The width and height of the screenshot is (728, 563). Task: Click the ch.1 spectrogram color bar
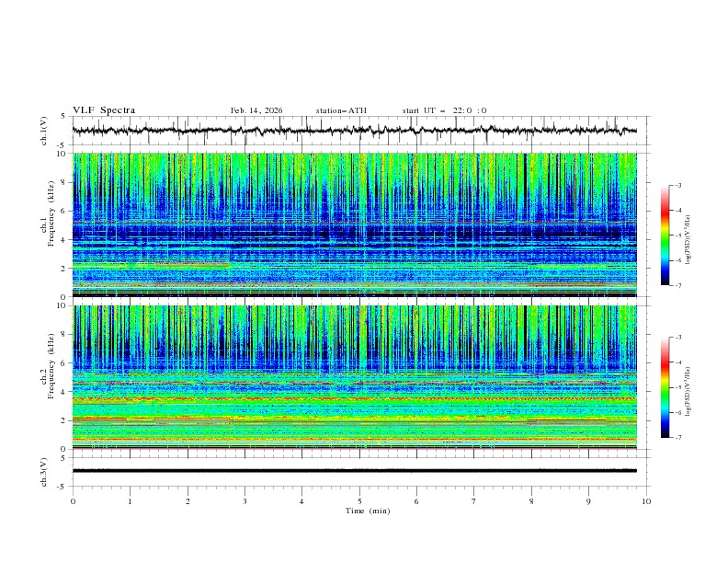click(x=665, y=236)
